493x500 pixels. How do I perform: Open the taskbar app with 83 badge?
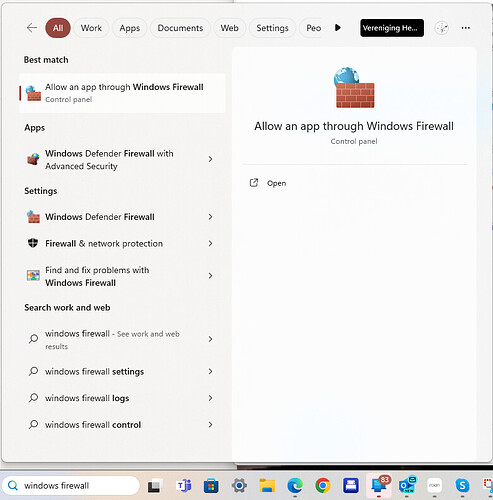tap(379, 485)
